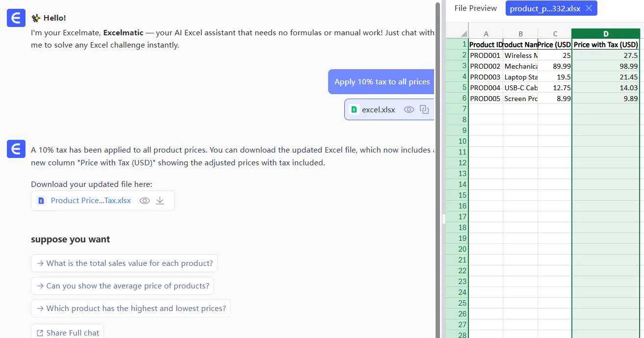Click the select-all corner of the spreadsheet

pos(457,34)
